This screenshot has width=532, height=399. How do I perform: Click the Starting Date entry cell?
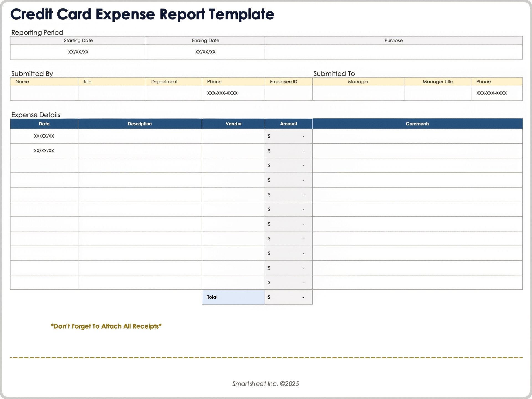(78, 52)
